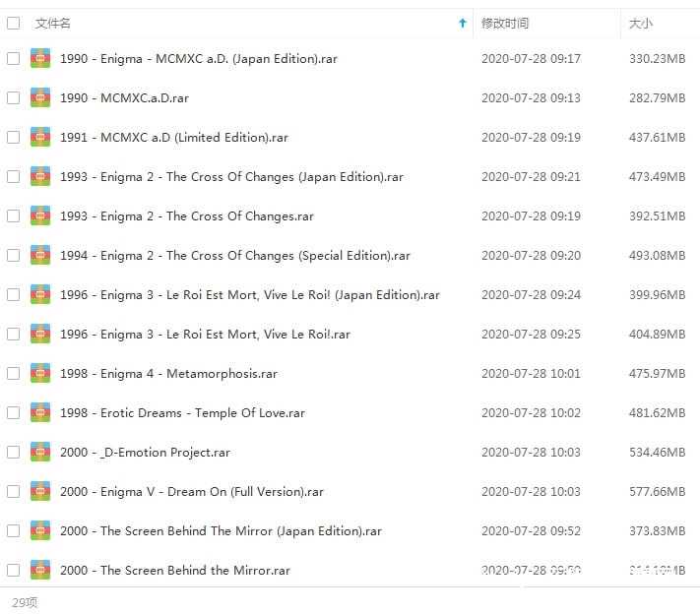Screen dimensions: 700x614
Task: Check box for Screen Behind The Mirror Japan Edition
Action: (x=14, y=530)
